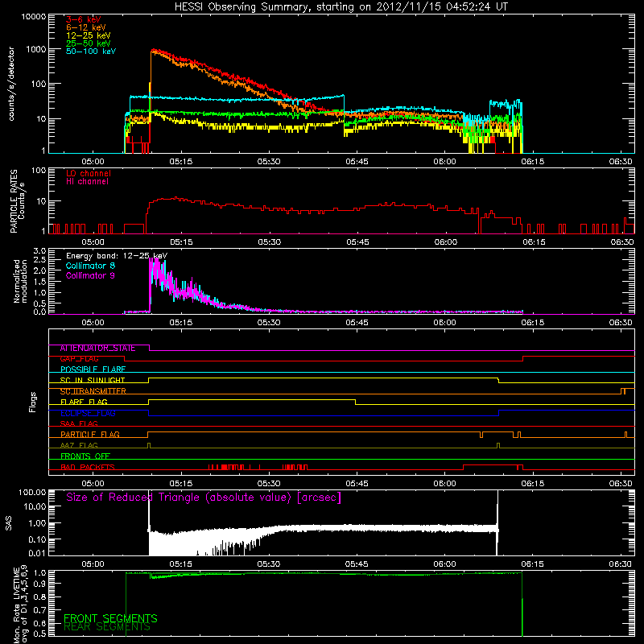Click the Energy band: 12-25 keV label
Image resolution: width=644 pixels, height=644 pixels.
(117, 256)
